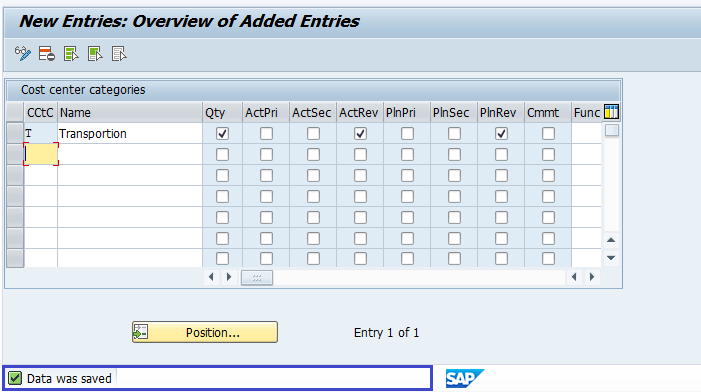
Task: Uncheck ActRev for Transportion row
Action: pyautogui.click(x=360, y=134)
